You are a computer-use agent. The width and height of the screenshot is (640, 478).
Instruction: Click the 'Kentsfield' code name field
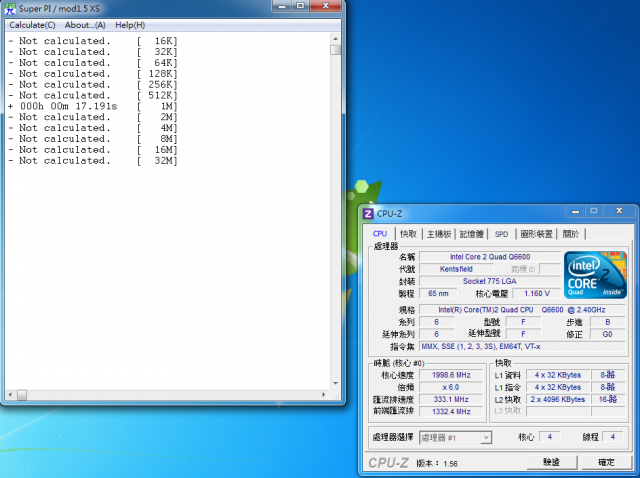click(456, 269)
